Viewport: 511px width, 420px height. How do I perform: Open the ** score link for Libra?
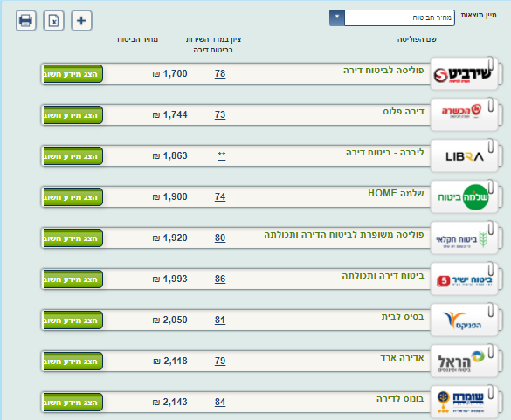[x=222, y=155]
